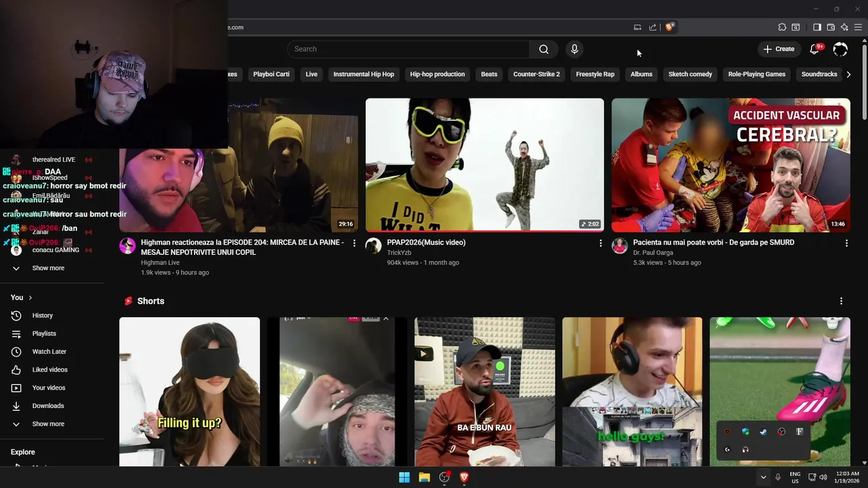Viewport: 868px width, 488px height.
Task: Open the notifications bell with 9+ badge
Action: (x=815, y=49)
